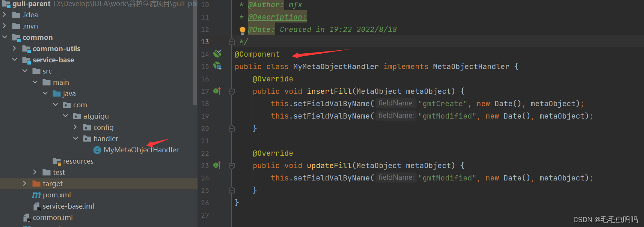Collapse the service-base module arrow
Image resolution: width=644 pixels, height=227 pixels.
coord(15,60)
